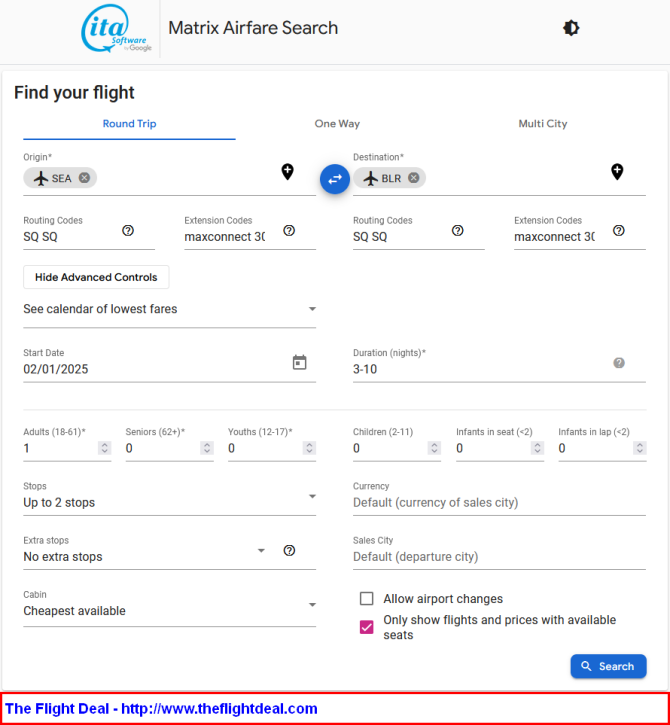Click the SEA airplane chip

(60, 178)
